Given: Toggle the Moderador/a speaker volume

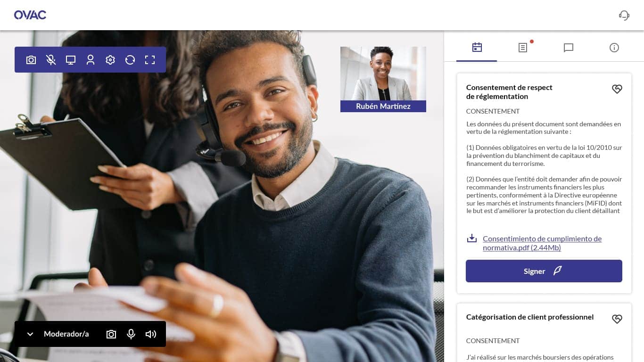Looking at the screenshot, I should 151,334.
